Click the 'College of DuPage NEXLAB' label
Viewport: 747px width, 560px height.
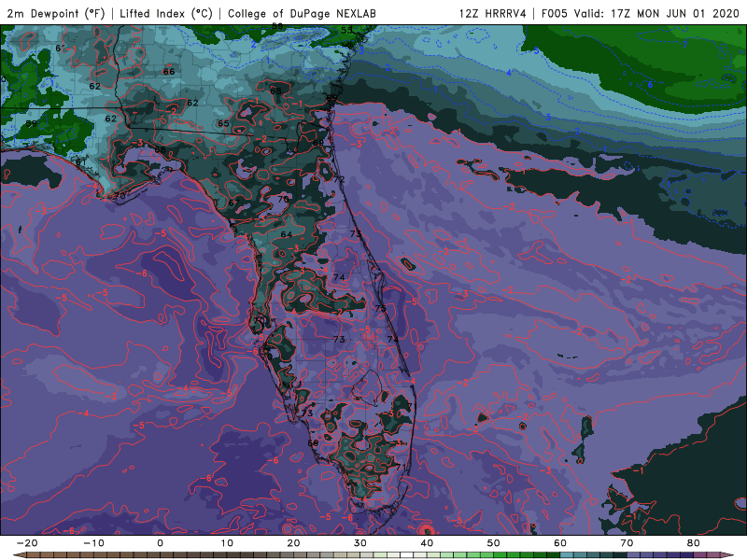[302, 13]
